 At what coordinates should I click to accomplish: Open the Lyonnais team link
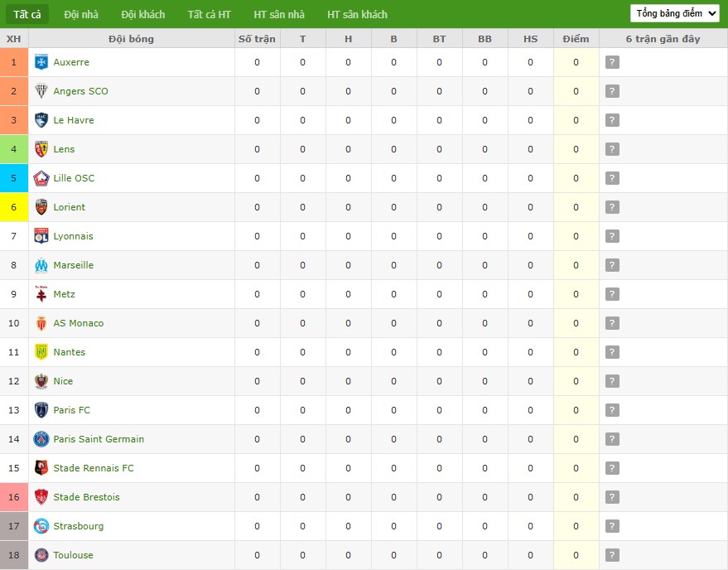click(73, 236)
